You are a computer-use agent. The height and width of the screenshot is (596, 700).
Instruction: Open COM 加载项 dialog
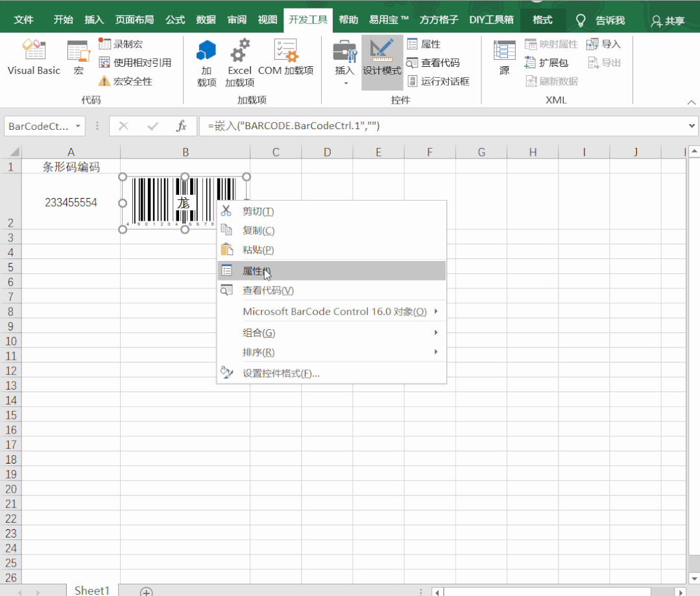tap(285, 57)
